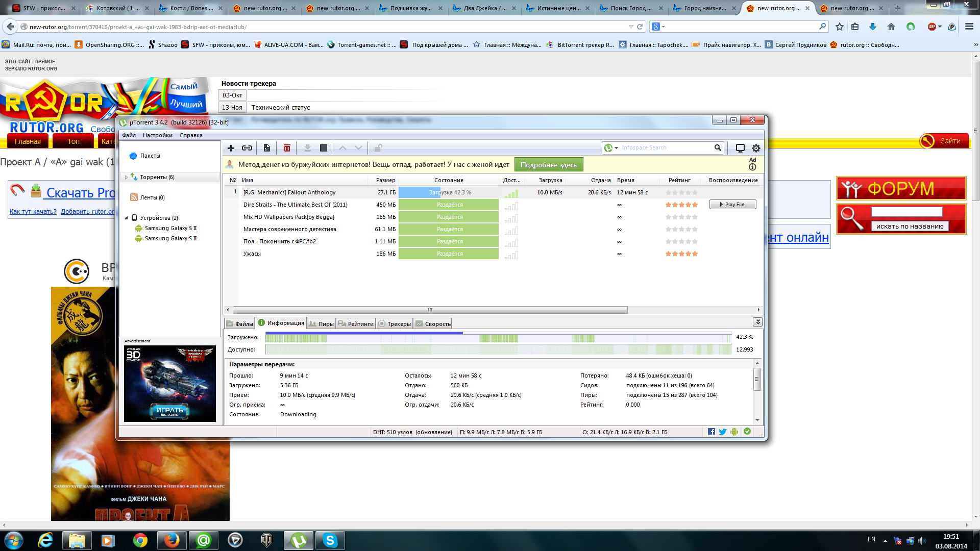Open the Настройки menu

(x=158, y=135)
